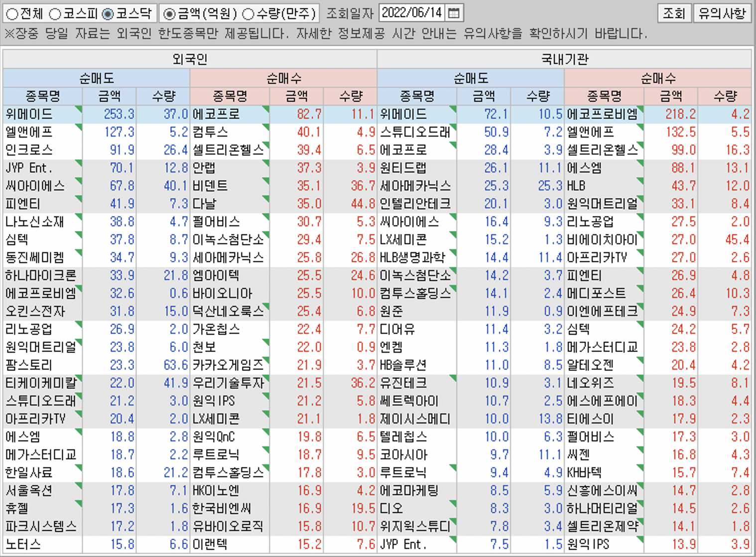Select 제이시스메디 stock name
Image resolution: width=756 pixels, height=557 pixels.
415,419
